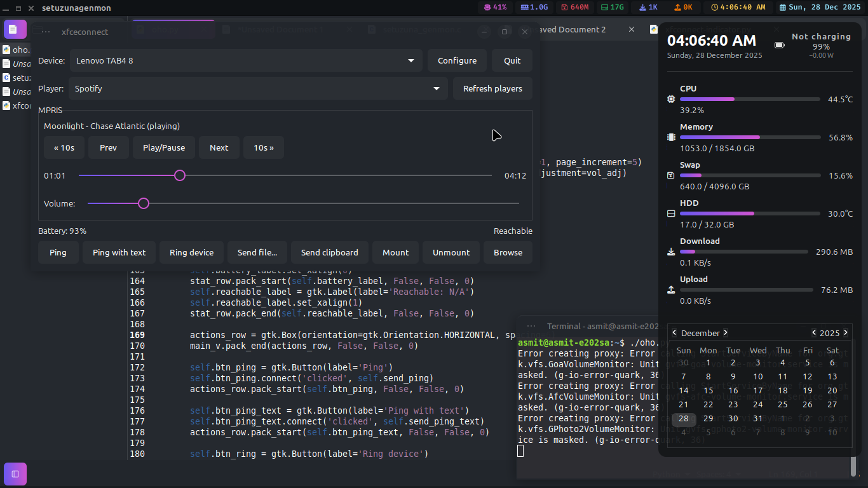Select day 31 in the December calendar
Screen dimensions: 868x488
point(757,418)
